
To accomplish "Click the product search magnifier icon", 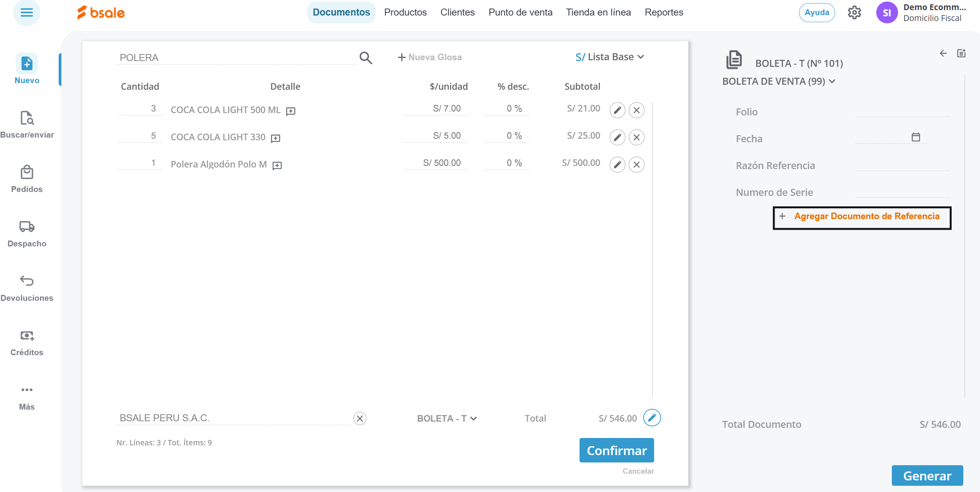I will click(x=366, y=58).
